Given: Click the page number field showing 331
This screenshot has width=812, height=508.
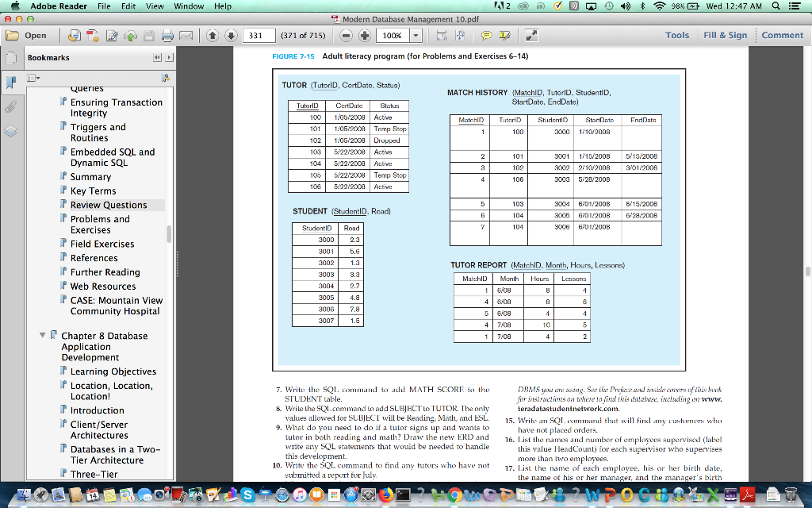Looking at the screenshot, I should pos(260,35).
